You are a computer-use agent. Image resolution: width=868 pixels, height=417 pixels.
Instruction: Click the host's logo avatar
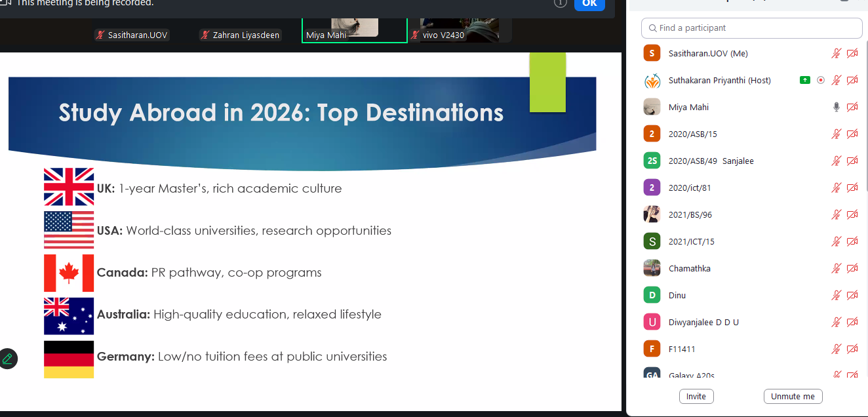point(652,80)
